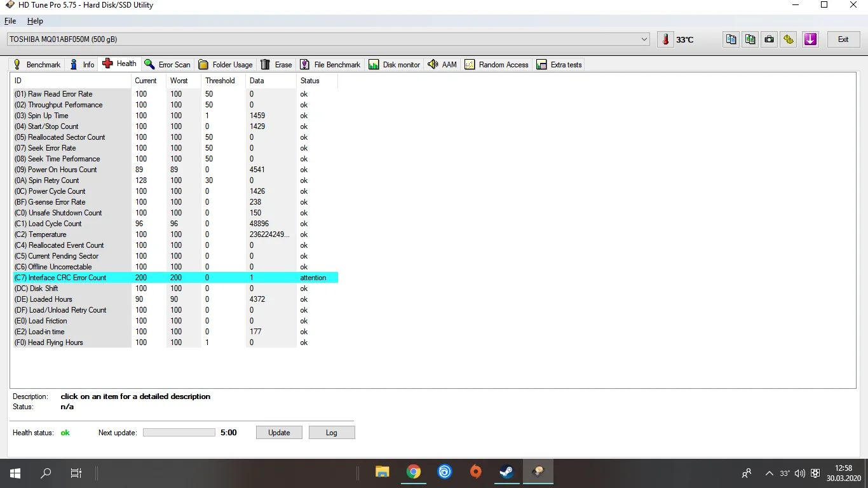The image size is (868, 488).
Task: Click the Exit button
Action: click(x=843, y=39)
